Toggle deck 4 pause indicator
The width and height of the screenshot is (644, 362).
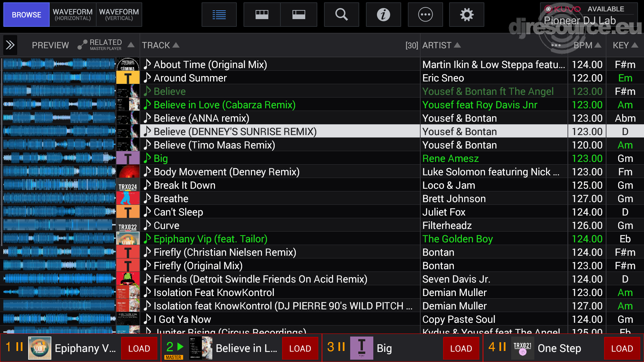coord(502,347)
